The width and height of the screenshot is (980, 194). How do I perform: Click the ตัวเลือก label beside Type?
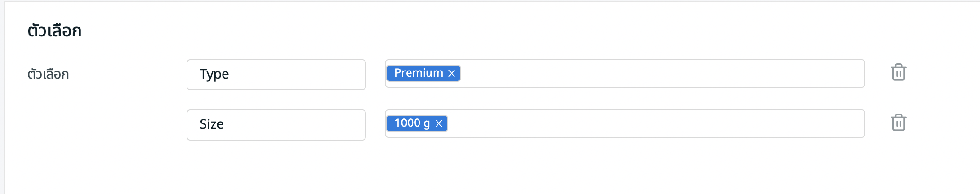coord(48,75)
